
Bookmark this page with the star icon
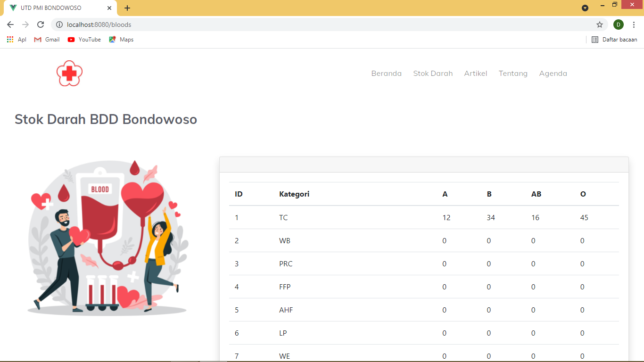600,25
